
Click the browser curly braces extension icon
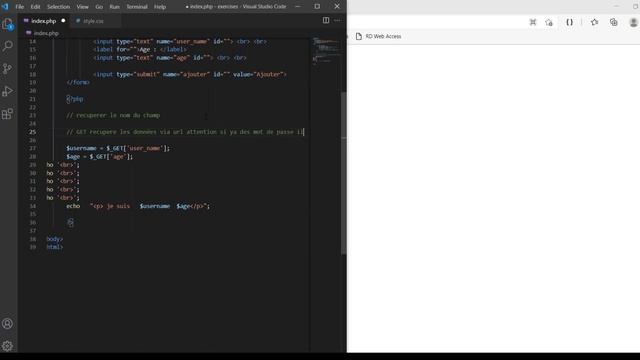pyautogui.click(x=569, y=22)
